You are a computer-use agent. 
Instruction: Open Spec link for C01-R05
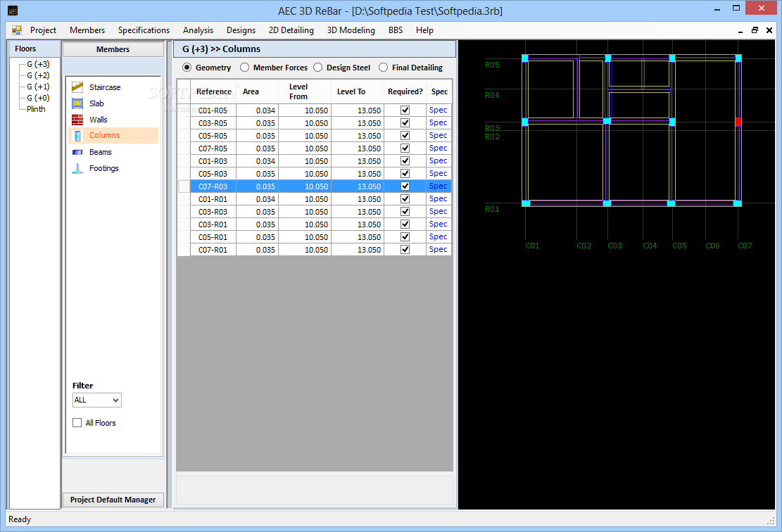click(x=438, y=110)
